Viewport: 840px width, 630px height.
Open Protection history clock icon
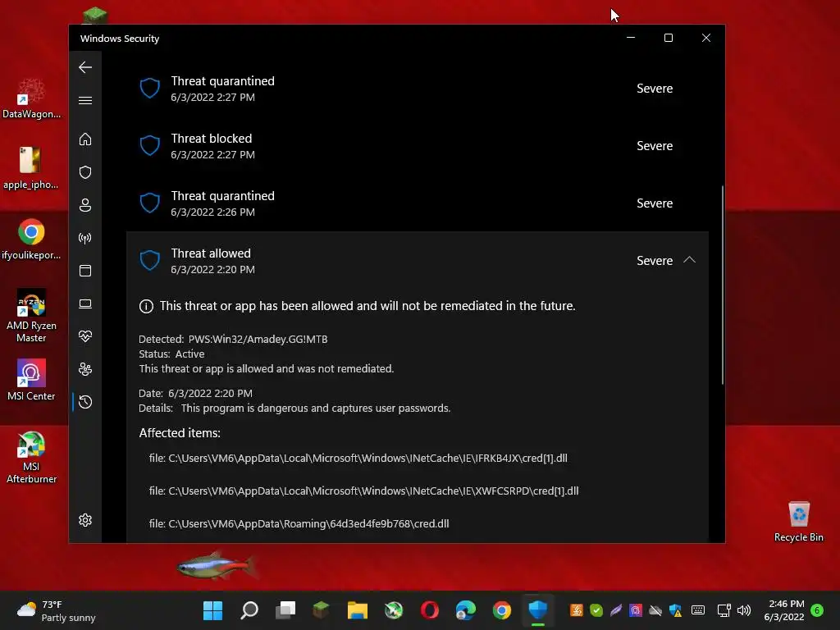[x=85, y=402]
